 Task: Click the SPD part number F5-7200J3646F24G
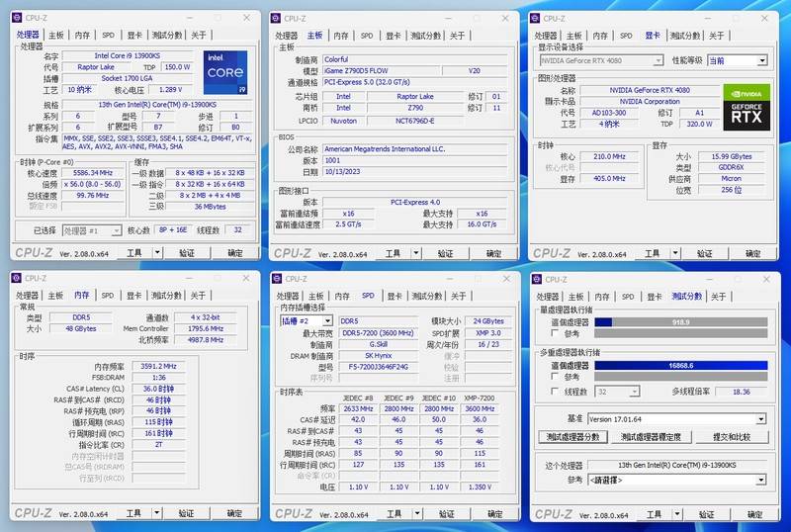click(x=379, y=367)
